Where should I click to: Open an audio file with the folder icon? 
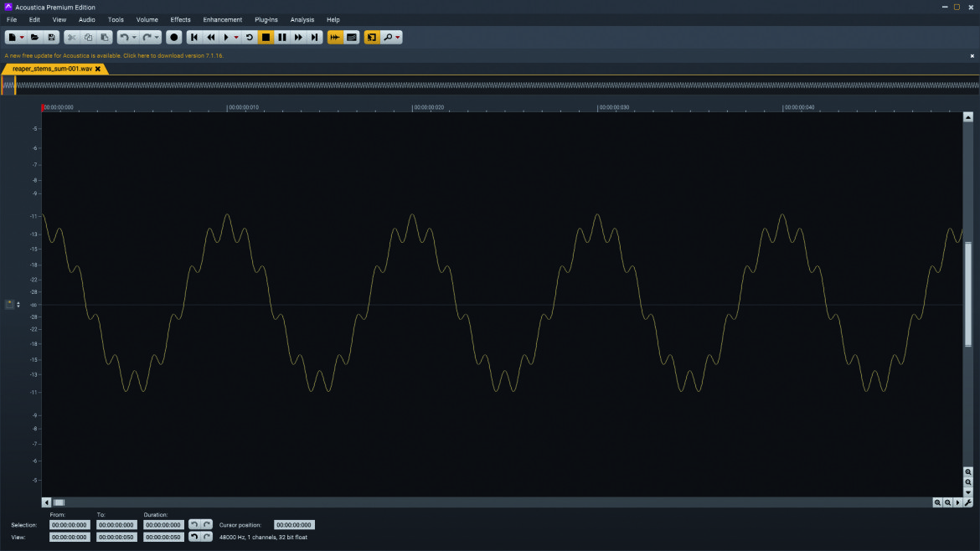point(35,38)
